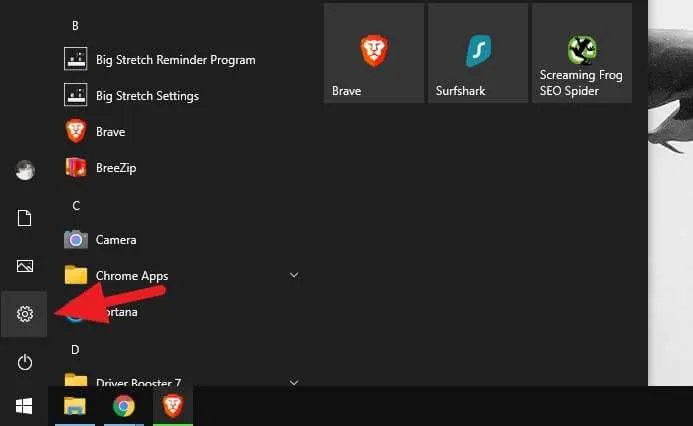This screenshot has height=426, width=693.
Task: Open Pictures from Start sidebar
Action: pyautogui.click(x=25, y=266)
